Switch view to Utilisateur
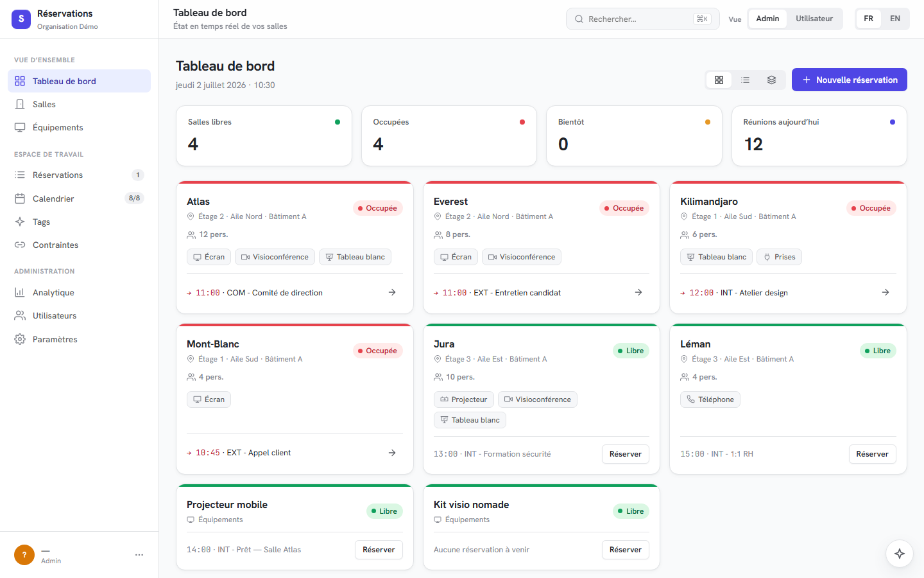924x578 pixels. 814,19
